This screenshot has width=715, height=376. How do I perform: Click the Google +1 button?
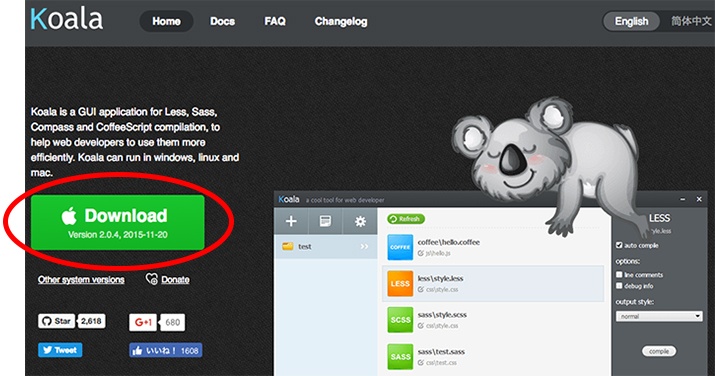tap(143, 322)
